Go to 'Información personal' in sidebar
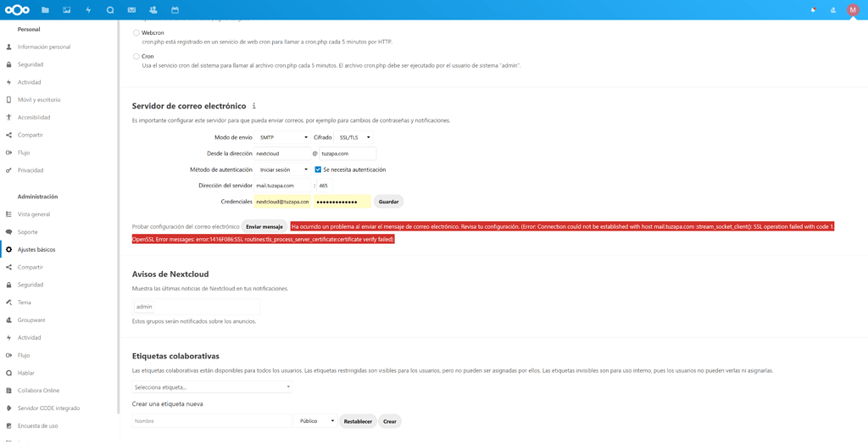The image size is (868, 444). tap(44, 47)
